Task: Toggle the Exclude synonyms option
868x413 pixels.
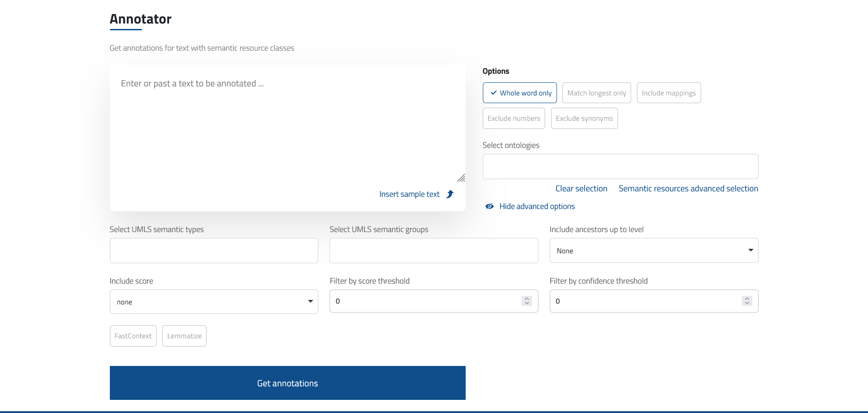Action: (x=584, y=118)
